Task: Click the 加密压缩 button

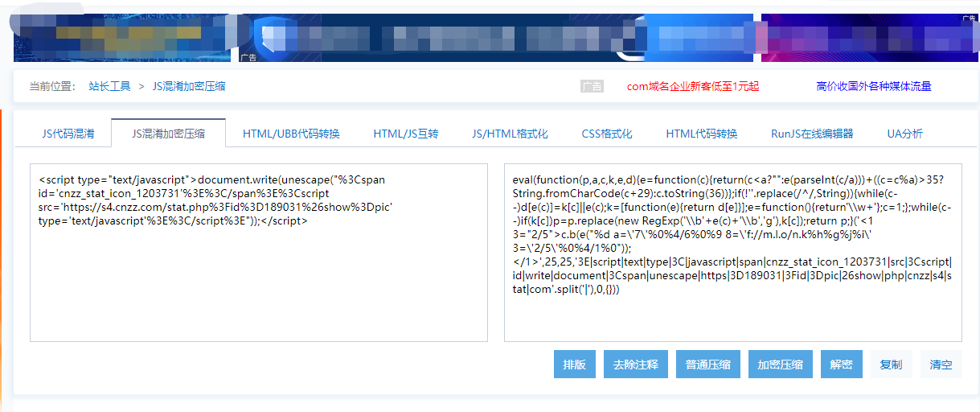Action: (780, 365)
